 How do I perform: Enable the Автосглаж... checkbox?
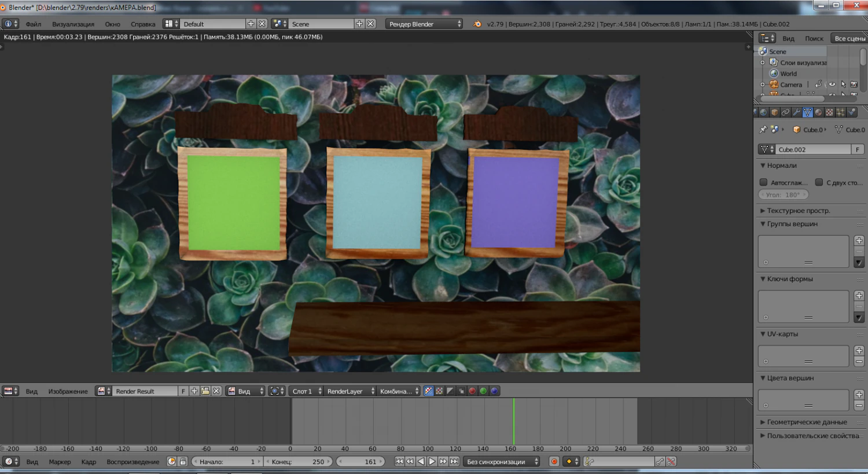click(763, 182)
